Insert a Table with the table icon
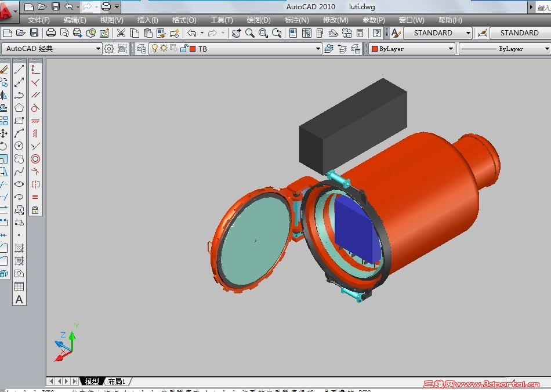The height and width of the screenshot is (392, 551). [x=19, y=286]
